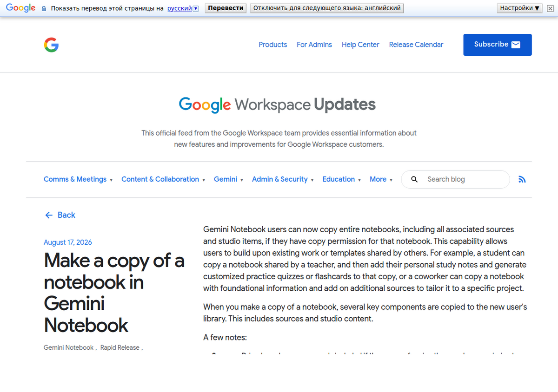Click the Google Workspace Updates title logo
Screen dimensions: 558x392
coord(277,105)
